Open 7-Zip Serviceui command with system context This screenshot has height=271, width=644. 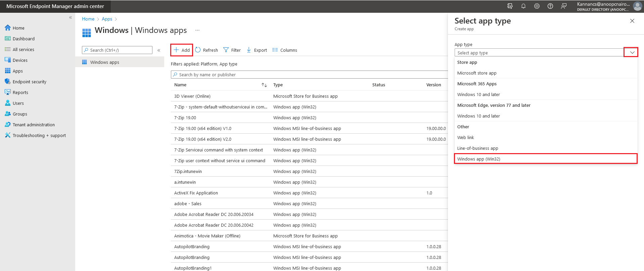[x=219, y=150]
